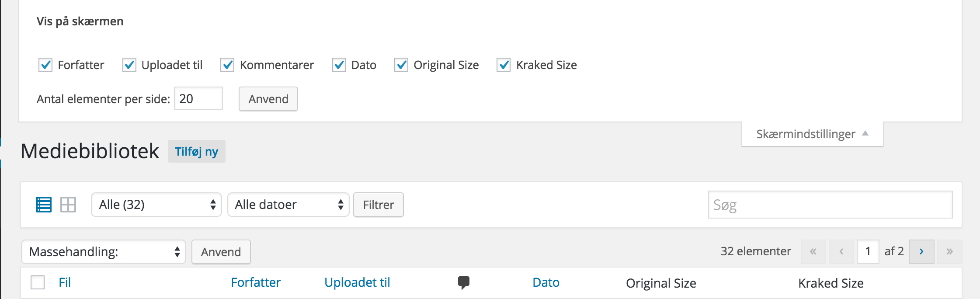Switch to grid view mode
This screenshot has height=299, width=980.
(x=68, y=205)
